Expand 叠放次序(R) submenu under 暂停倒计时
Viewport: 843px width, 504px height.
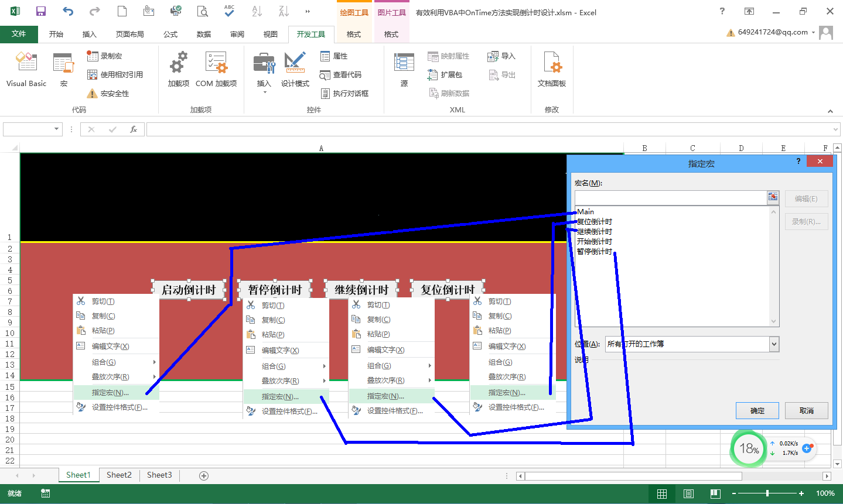click(x=286, y=380)
